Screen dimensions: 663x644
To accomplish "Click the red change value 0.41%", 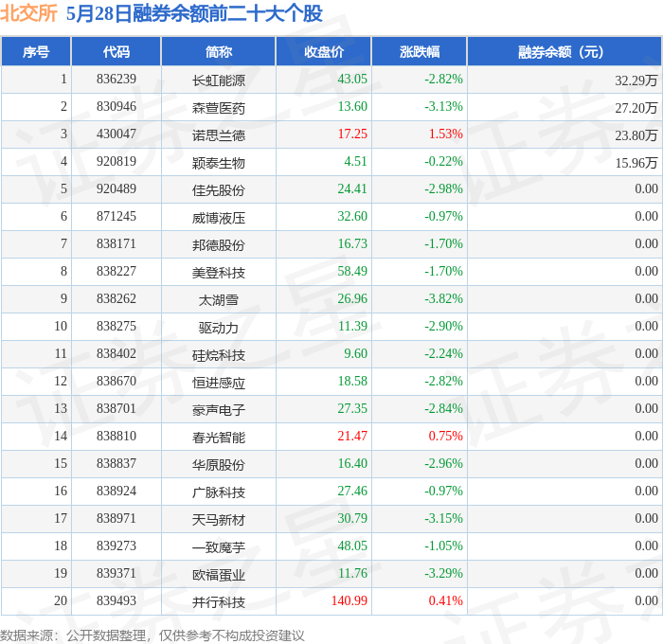I will [446, 600].
